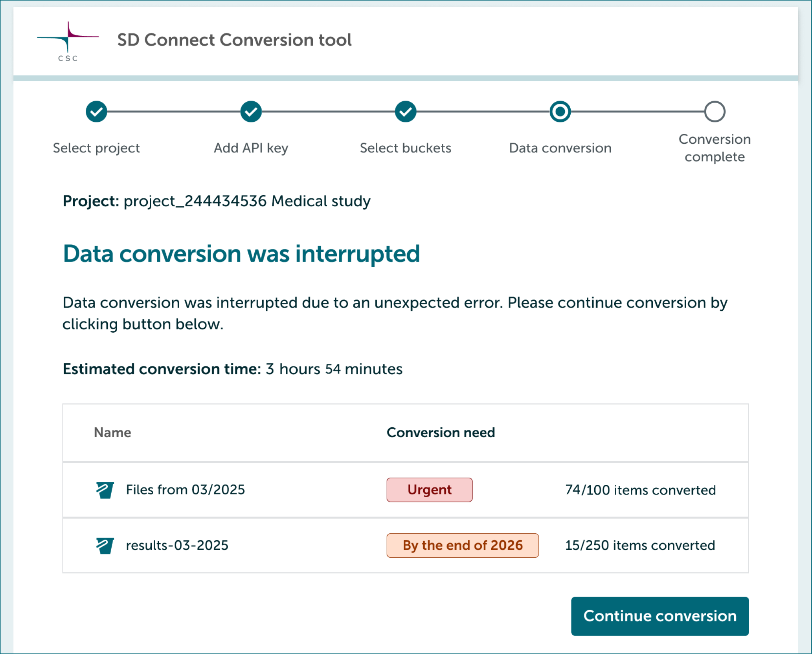812x654 pixels.
Task: Click the Name column header
Action: (x=112, y=432)
